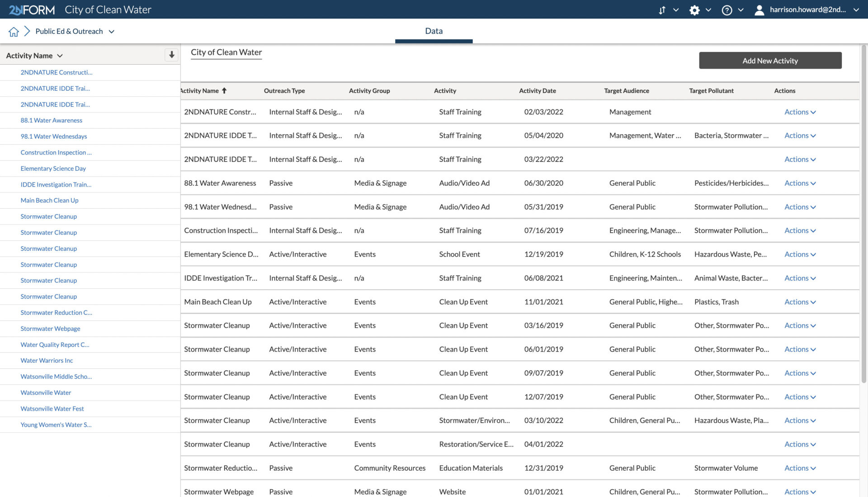
Task: Click the 2NFORM logo
Action: (32, 9)
